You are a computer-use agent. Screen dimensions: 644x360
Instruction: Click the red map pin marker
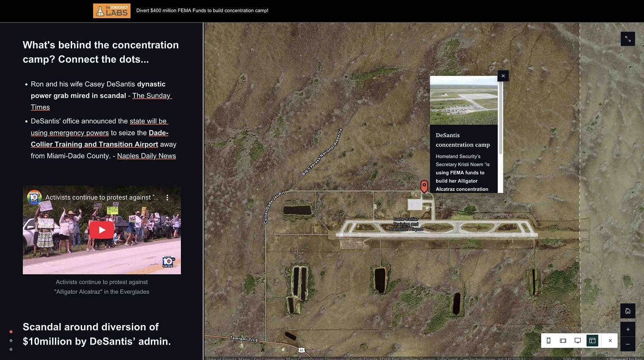point(424,186)
